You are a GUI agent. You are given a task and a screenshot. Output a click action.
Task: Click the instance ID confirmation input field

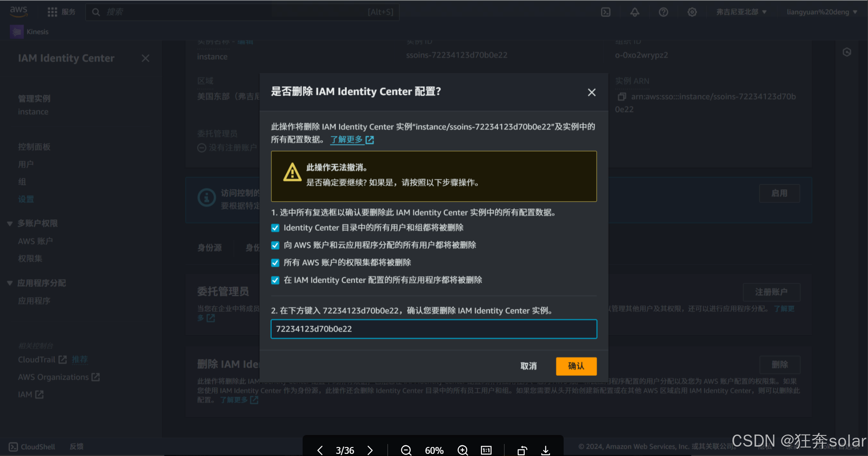click(434, 329)
